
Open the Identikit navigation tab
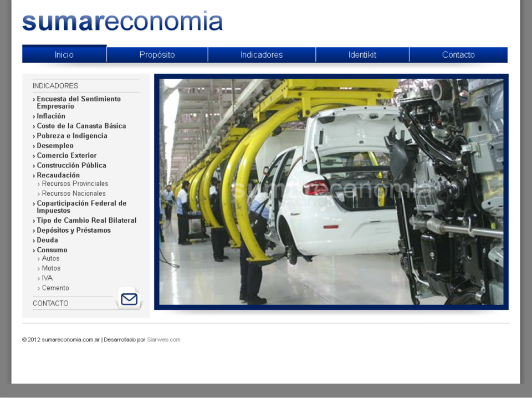(x=362, y=55)
